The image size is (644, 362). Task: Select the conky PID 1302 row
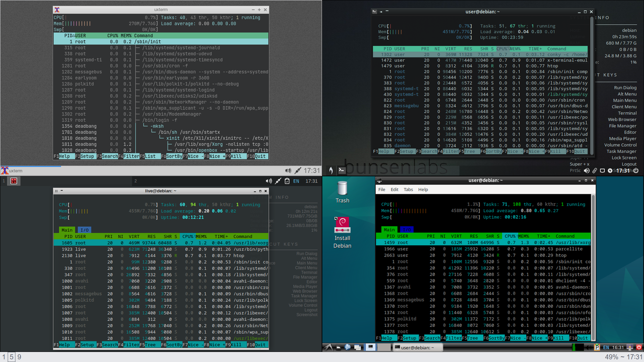[480, 54]
